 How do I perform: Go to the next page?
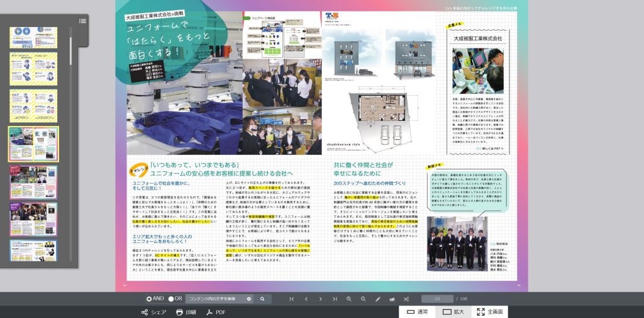320,299
